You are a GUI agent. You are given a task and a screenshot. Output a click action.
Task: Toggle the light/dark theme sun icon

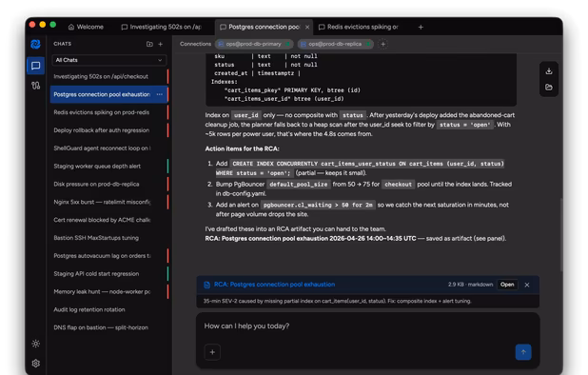point(35,344)
